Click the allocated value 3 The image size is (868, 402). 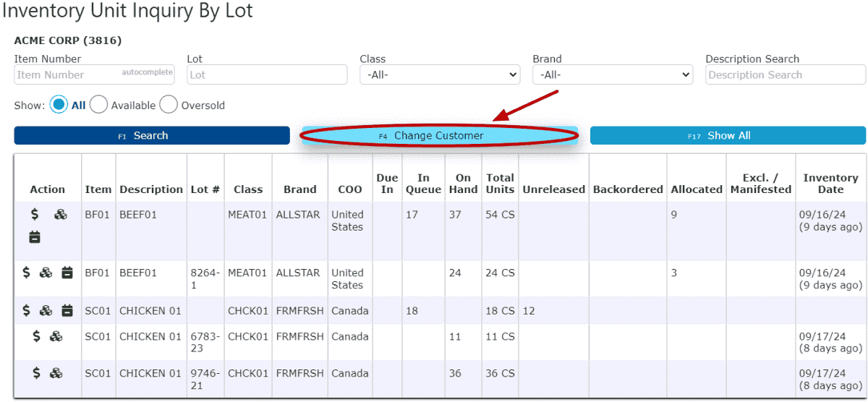674,273
